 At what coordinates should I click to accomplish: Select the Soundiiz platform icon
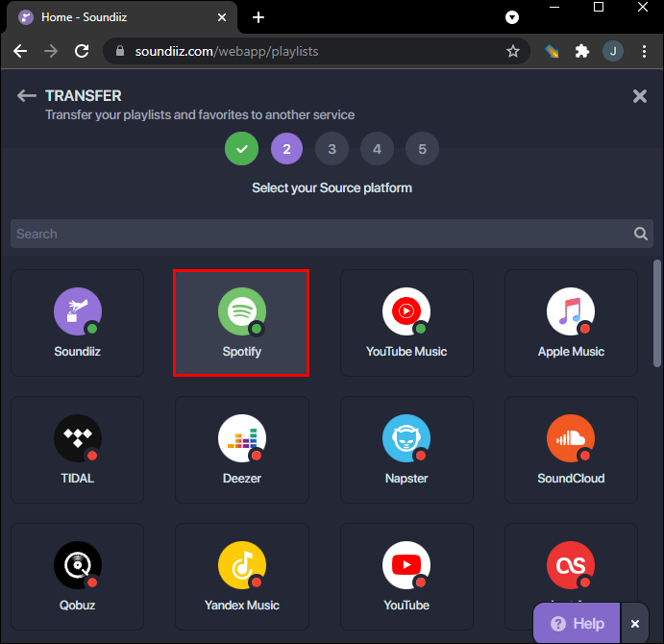(x=77, y=322)
